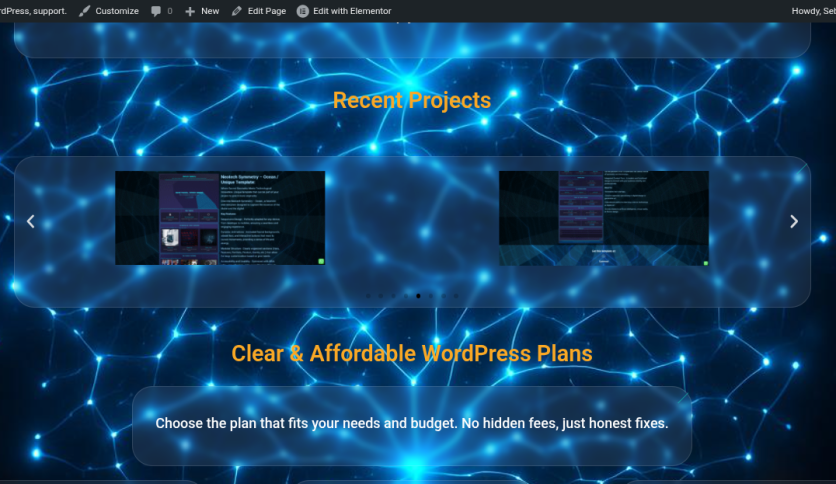Open the Neotech Symmetry Ocean project thumbnail

tap(220, 217)
